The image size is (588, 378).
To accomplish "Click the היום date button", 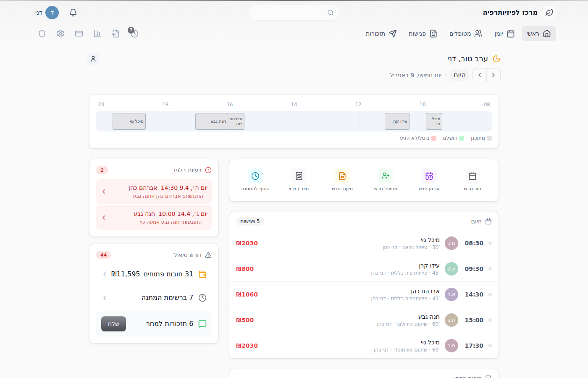I will [x=459, y=75].
